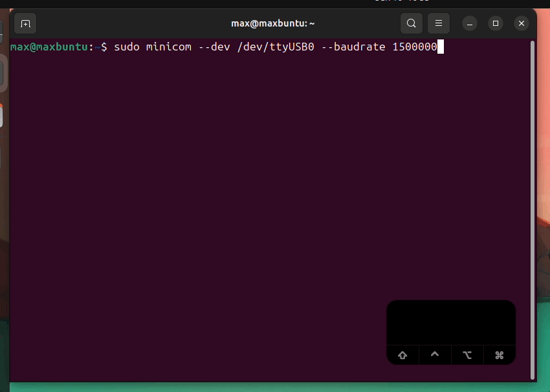The image size is (550, 392).
Task: Click the /dev/ttyUSB0 device path
Action: pos(276,47)
